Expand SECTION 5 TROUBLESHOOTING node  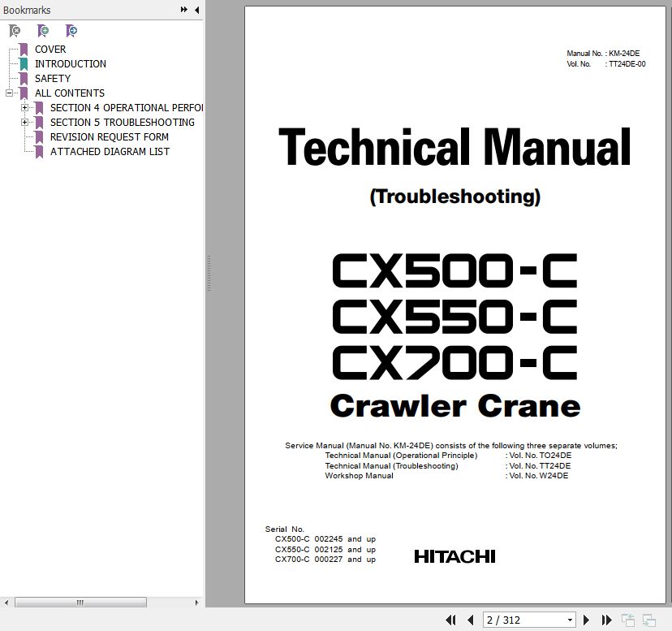coord(25,123)
